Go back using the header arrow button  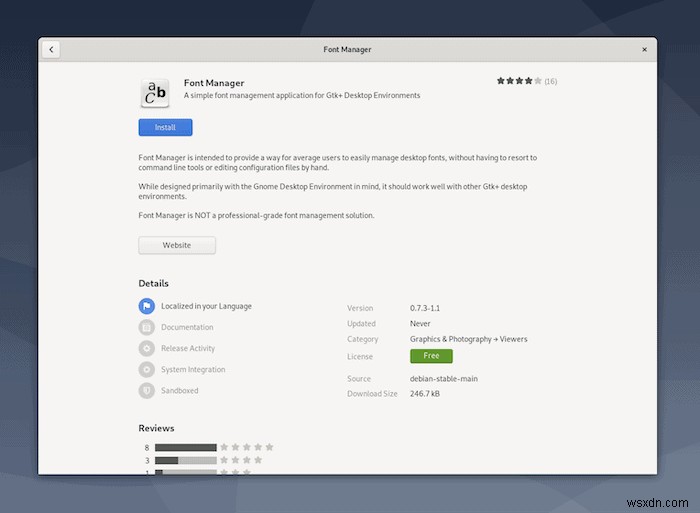[51, 50]
